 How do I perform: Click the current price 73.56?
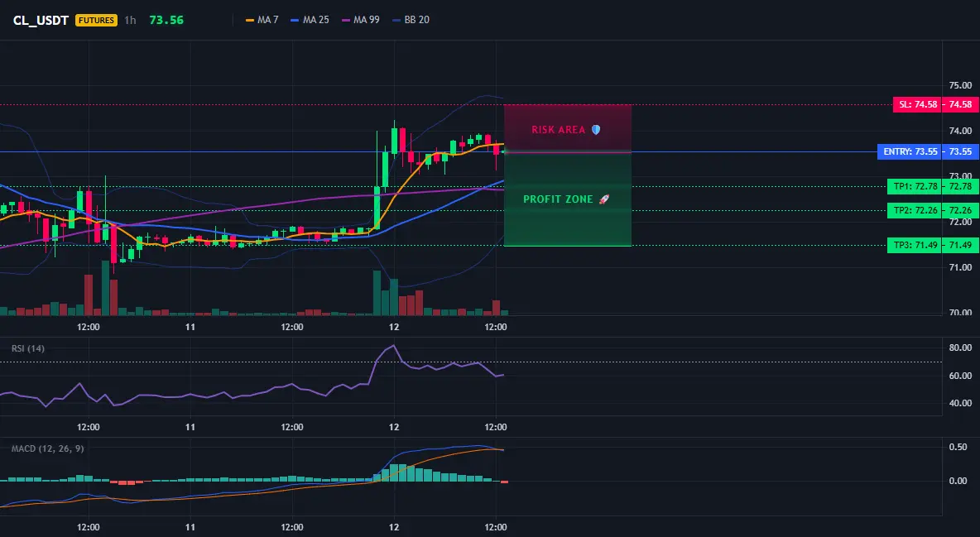pyautogui.click(x=166, y=20)
